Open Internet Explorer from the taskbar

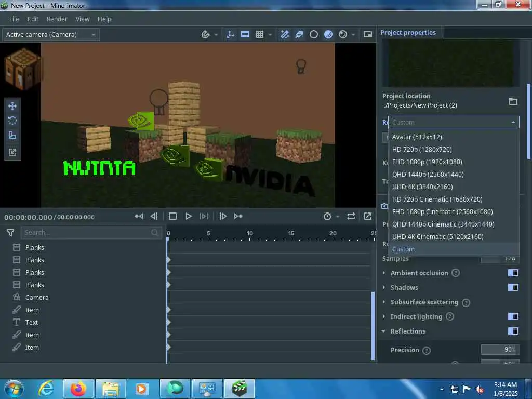[46, 389]
